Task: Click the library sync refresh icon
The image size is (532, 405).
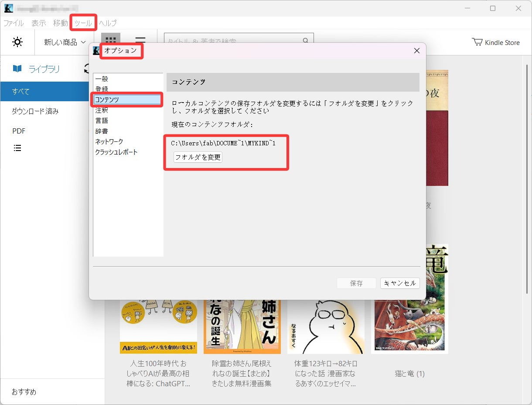Action: coord(87,69)
